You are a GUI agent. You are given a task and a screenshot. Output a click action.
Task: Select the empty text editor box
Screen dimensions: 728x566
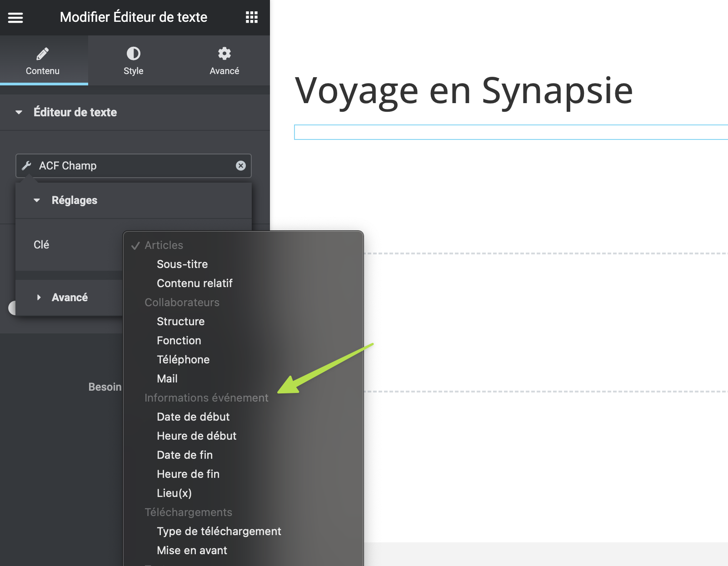point(509,132)
